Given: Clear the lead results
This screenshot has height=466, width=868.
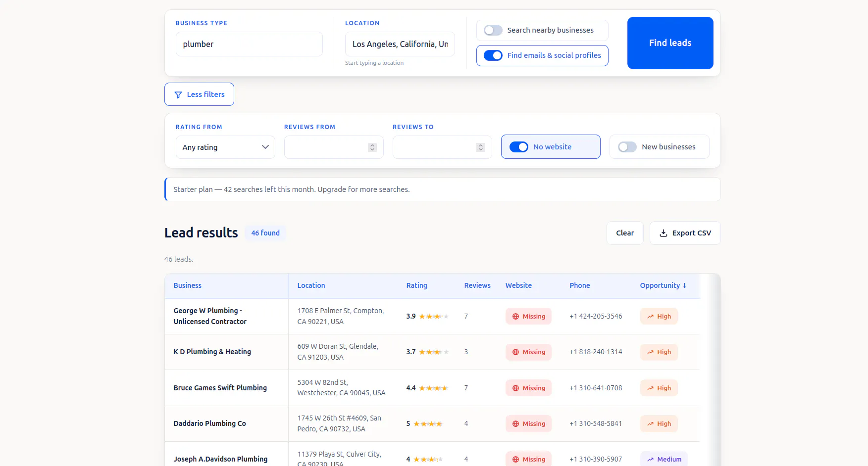Looking at the screenshot, I should [625, 233].
